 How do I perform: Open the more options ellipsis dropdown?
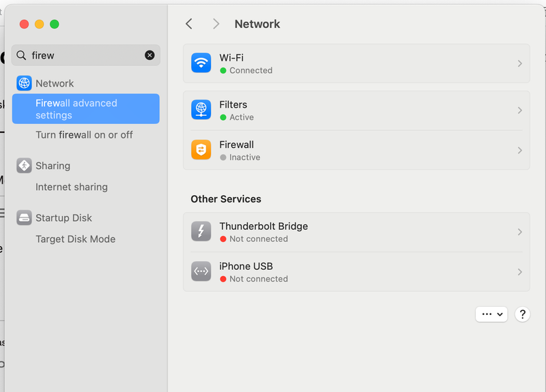[x=491, y=314]
